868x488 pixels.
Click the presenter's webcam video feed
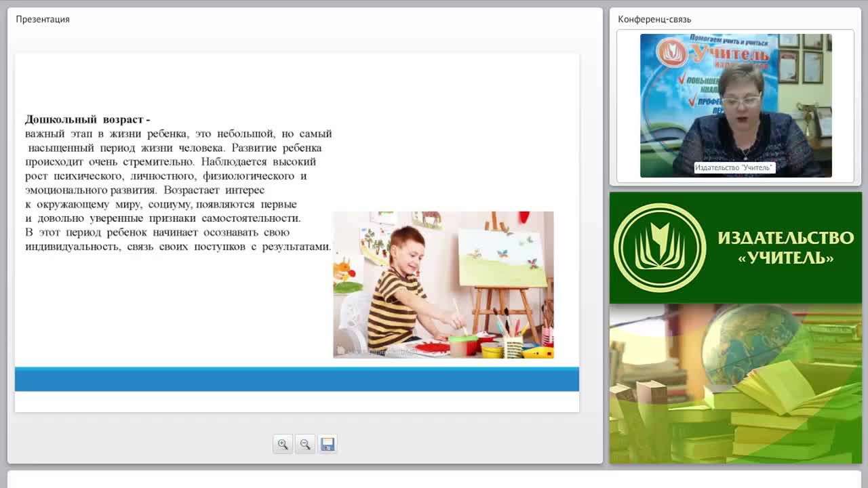[736, 106]
